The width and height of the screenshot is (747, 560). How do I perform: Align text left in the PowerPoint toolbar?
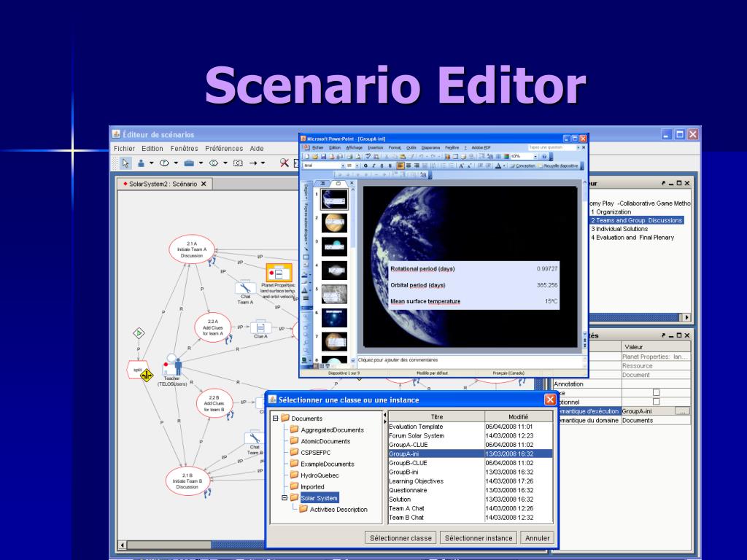pyautogui.click(x=400, y=166)
